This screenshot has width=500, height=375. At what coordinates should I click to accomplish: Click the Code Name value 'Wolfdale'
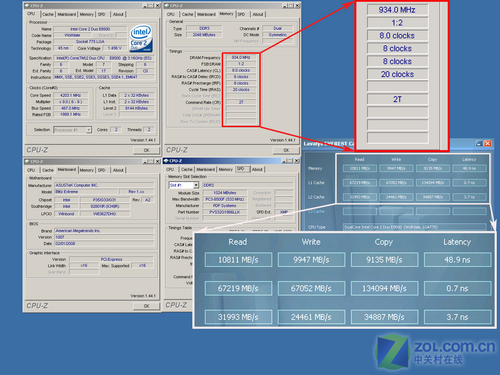pyautogui.click(x=72, y=35)
